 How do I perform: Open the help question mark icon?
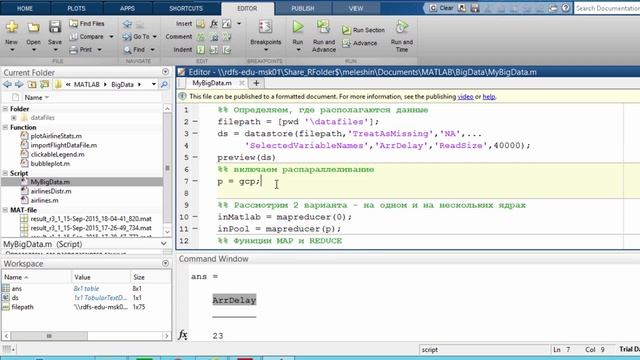(x=566, y=8)
